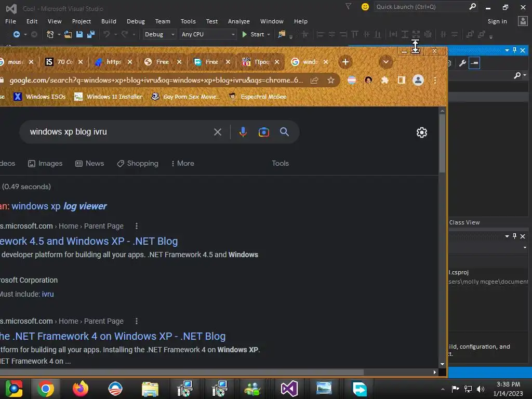Click the Properties wrench icon in side panel

point(462,63)
